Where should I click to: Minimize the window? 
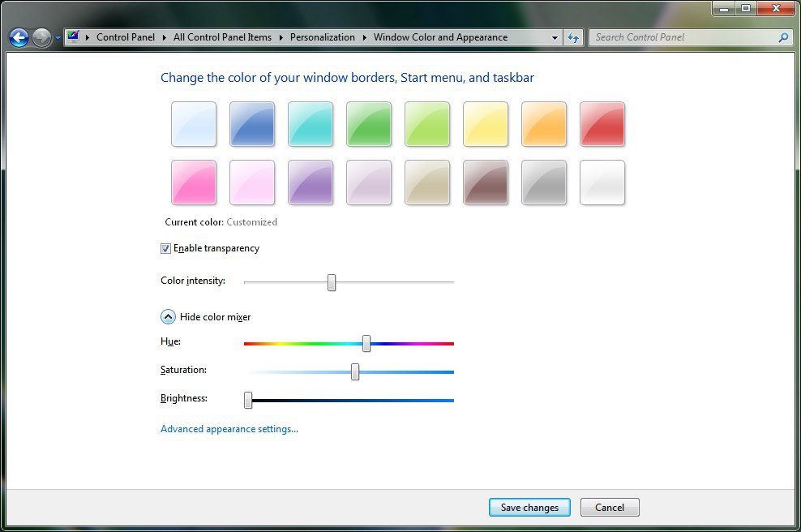[x=723, y=8]
